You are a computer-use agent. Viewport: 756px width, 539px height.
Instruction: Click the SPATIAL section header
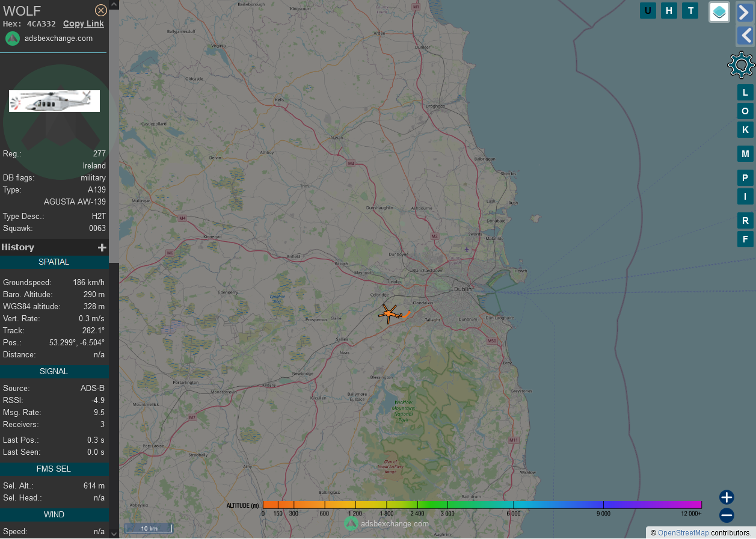click(x=54, y=262)
